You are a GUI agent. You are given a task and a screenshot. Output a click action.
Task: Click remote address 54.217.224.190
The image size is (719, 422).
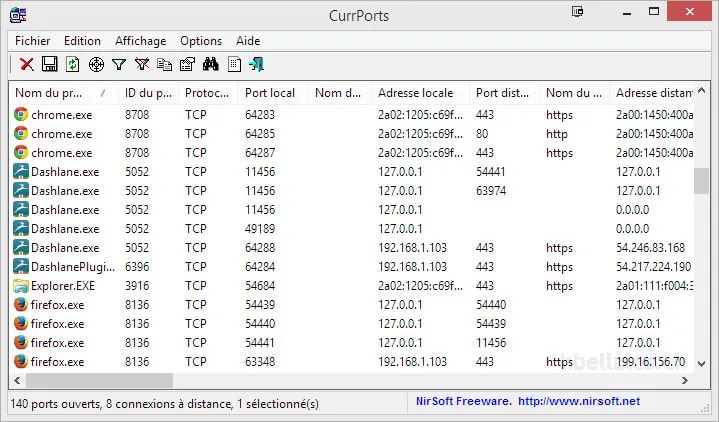coord(653,267)
